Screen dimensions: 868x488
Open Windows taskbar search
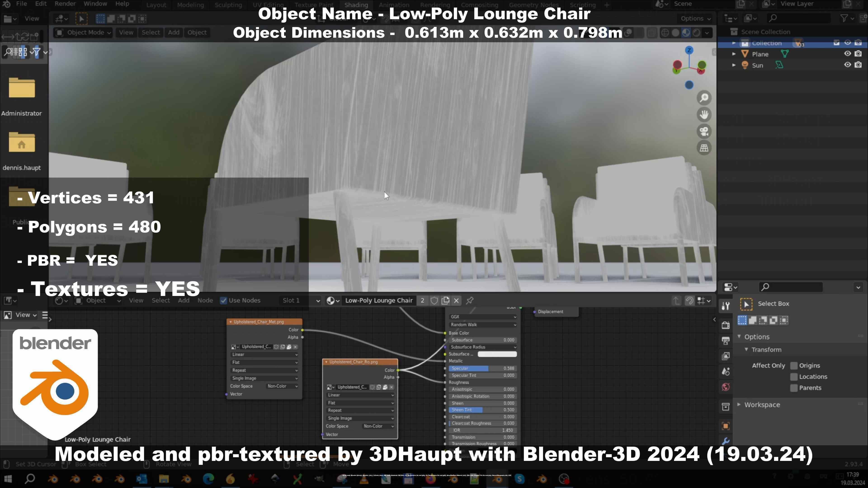coord(30,479)
